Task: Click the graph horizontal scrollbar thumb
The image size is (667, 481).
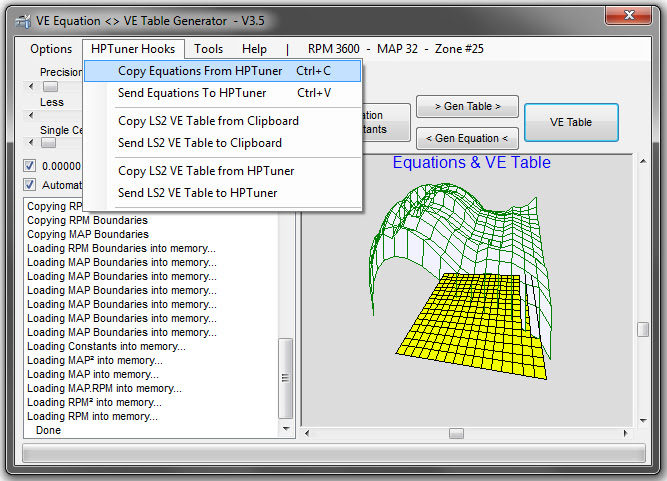Action: [456, 433]
